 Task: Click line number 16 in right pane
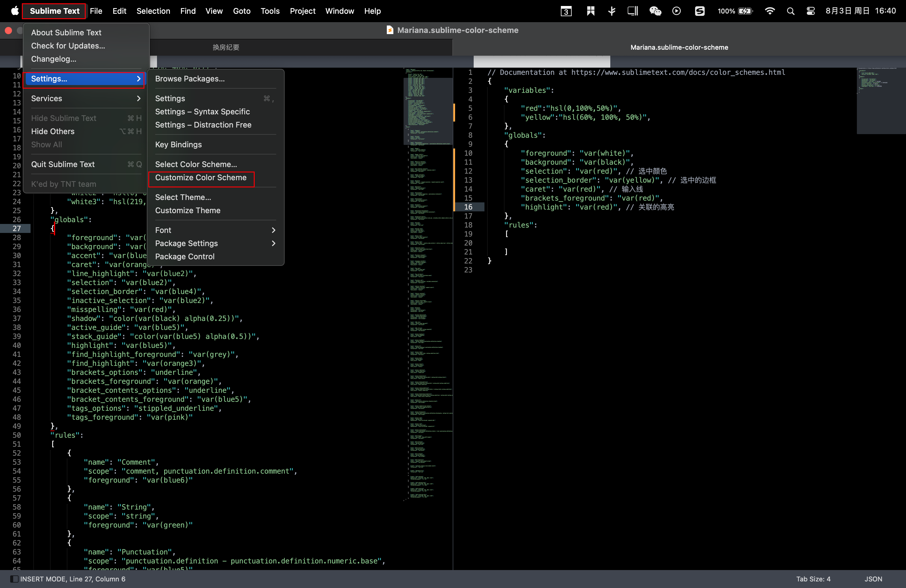click(468, 207)
